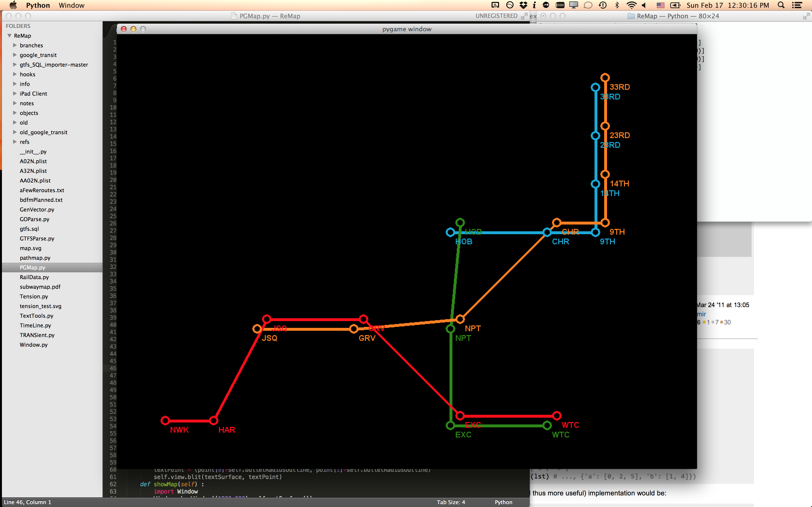Expand the objects folder
Screen dimensions: 812x507
(x=15, y=113)
